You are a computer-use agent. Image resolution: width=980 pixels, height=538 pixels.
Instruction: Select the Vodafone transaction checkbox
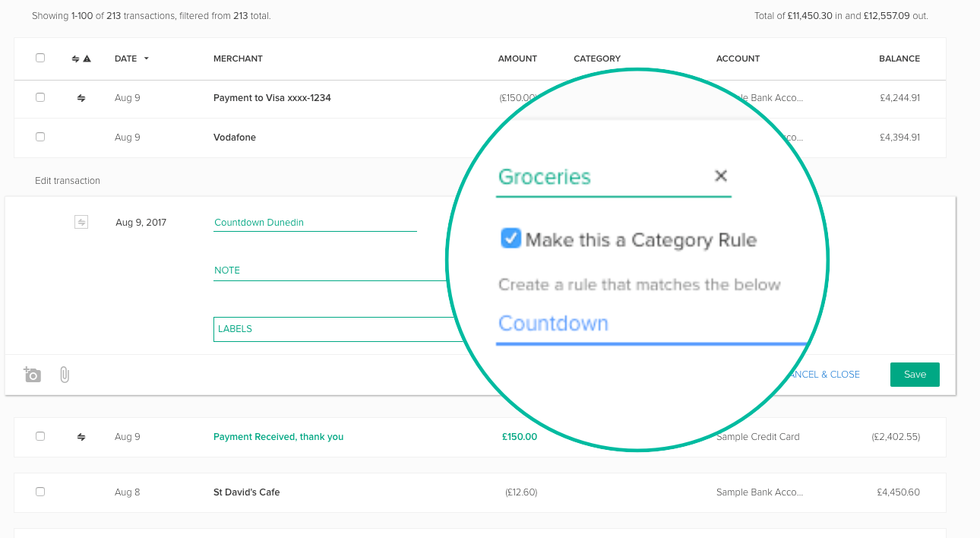pos(40,137)
